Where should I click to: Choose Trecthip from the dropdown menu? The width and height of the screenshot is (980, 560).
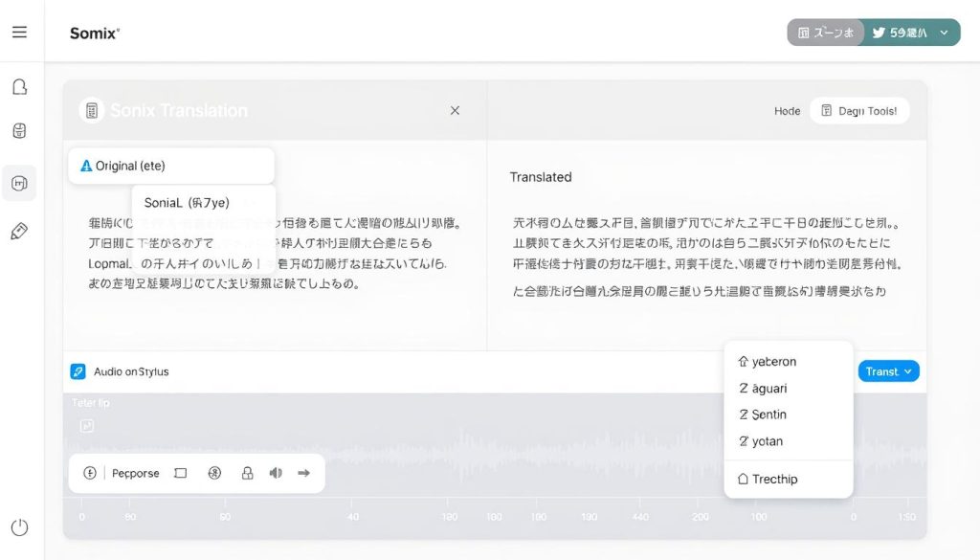coord(773,479)
